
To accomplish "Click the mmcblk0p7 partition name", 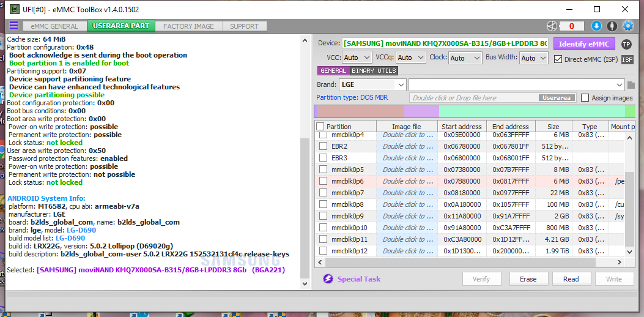I will coord(347,192).
